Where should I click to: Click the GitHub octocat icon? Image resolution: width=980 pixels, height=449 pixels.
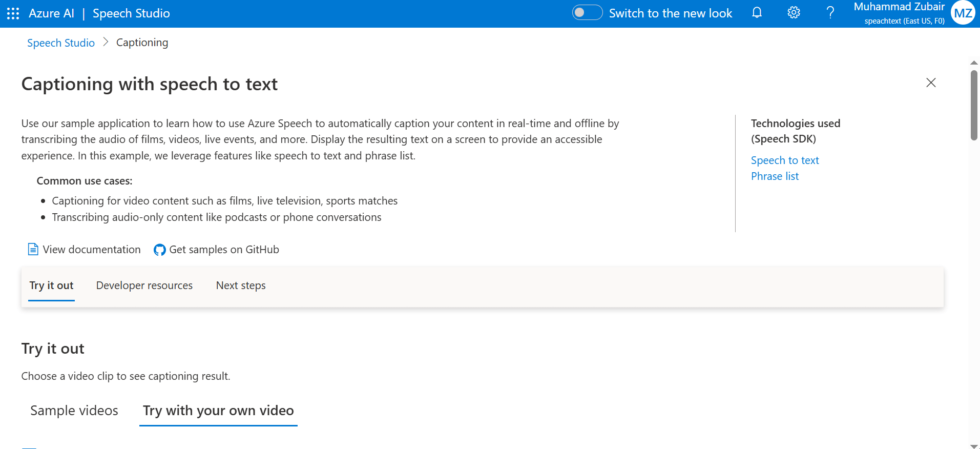pos(160,250)
